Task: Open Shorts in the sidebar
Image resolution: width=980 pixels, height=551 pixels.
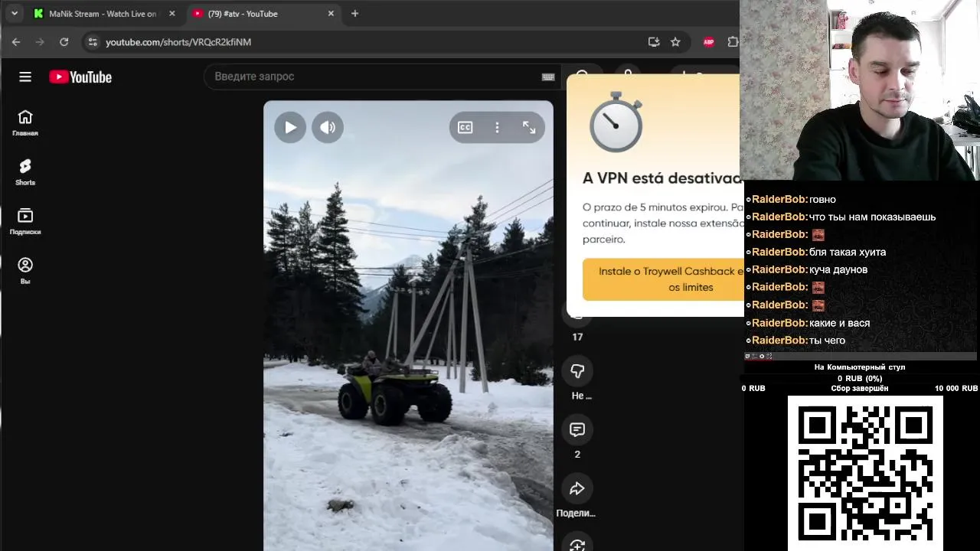Action: click(x=25, y=172)
